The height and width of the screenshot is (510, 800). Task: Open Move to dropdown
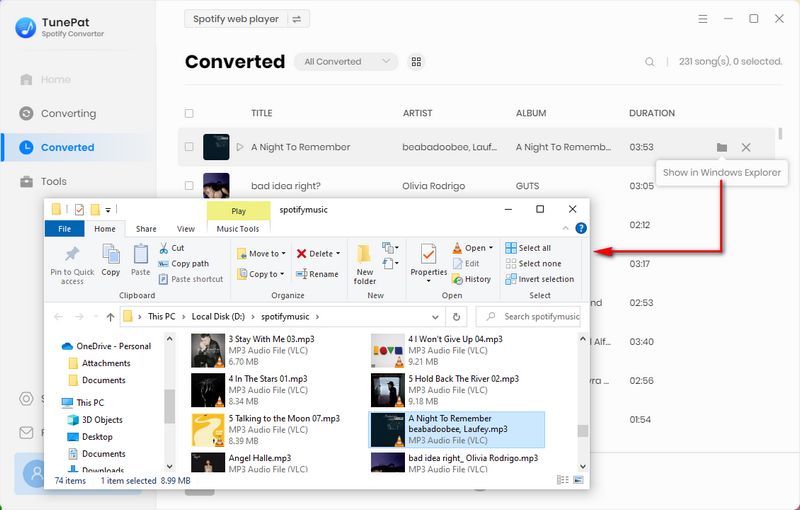pyautogui.click(x=261, y=253)
